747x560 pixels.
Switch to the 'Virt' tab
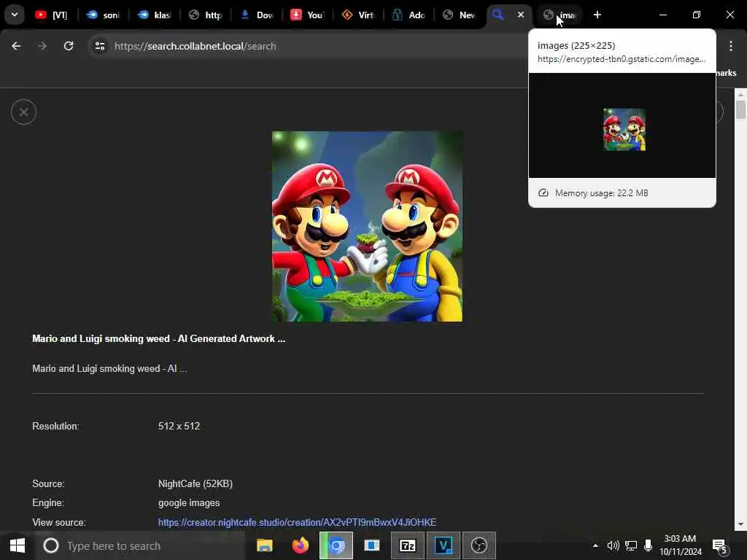358,15
